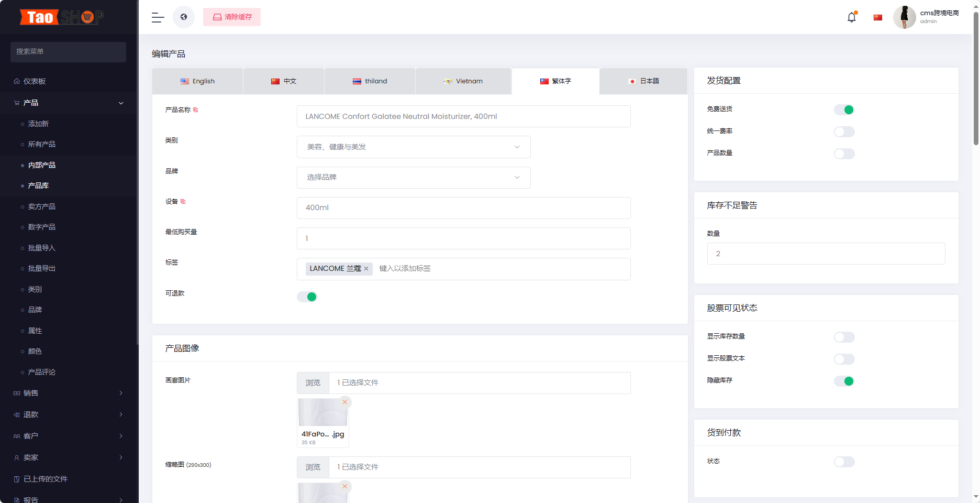Open the admin user avatar
980x503 pixels.
904,17
